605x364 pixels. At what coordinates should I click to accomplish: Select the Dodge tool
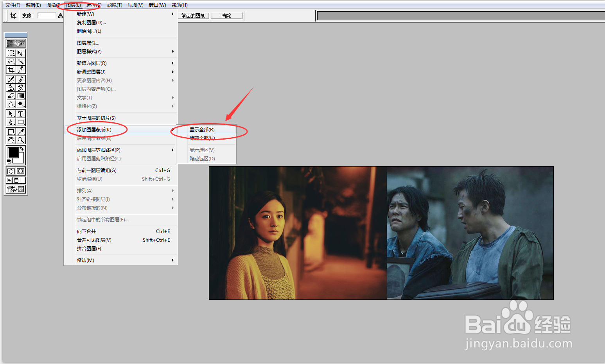coord(21,104)
